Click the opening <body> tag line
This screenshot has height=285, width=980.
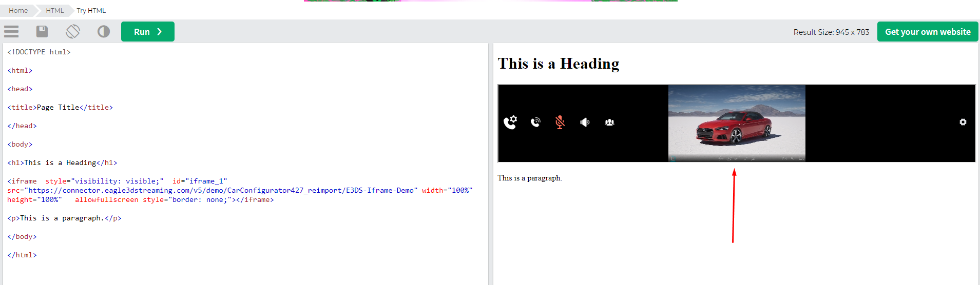20,144
